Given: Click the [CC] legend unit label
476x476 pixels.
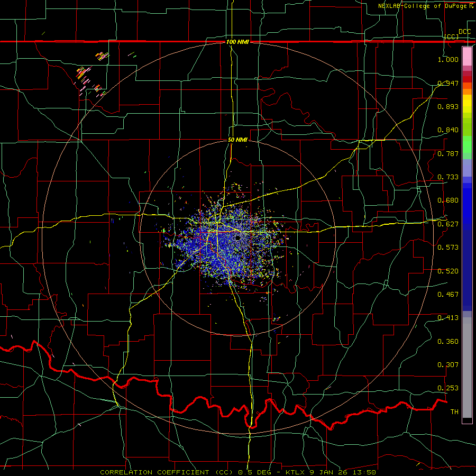Looking at the screenshot, I should point(452,36).
